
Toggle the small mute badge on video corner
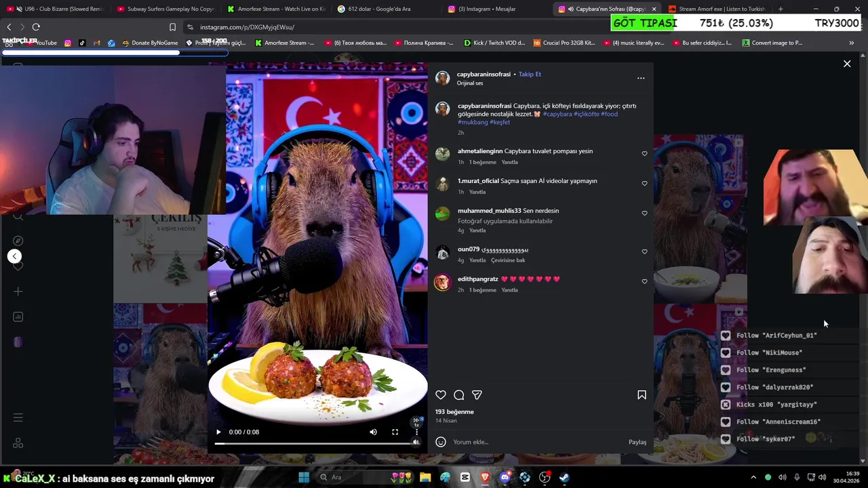pos(416,442)
